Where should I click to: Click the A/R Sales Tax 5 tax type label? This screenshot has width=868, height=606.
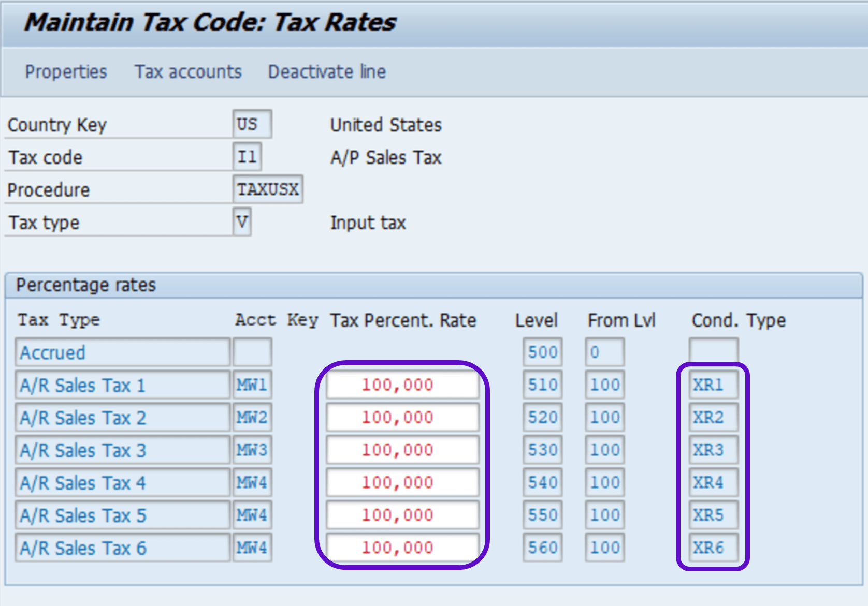click(x=123, y=515)
